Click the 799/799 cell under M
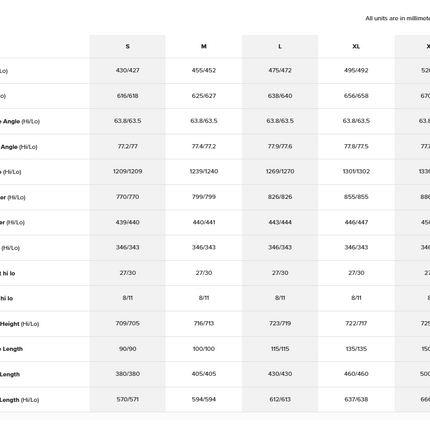This screenshot has width=430, height=430. [x=204, y=197]
